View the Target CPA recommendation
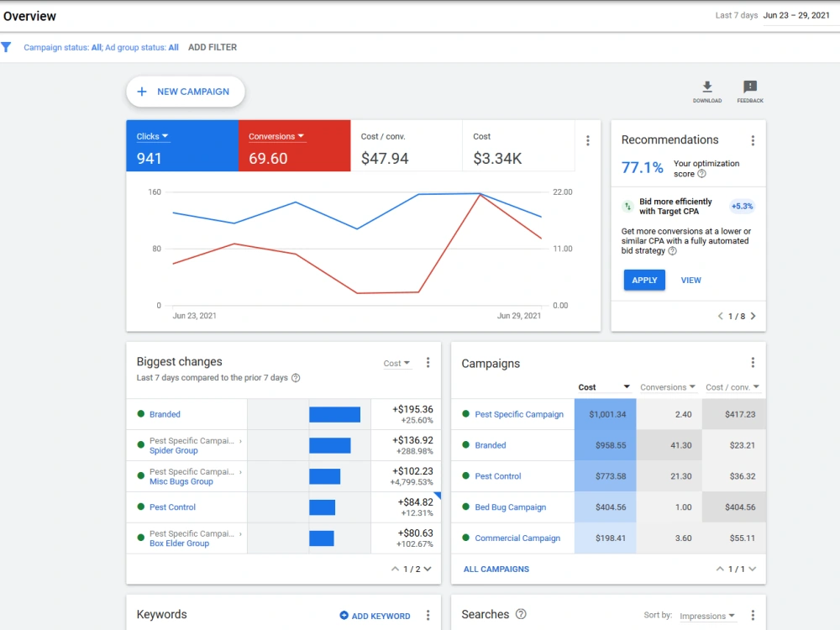The image size is (840, 630). tap(690, 281)
